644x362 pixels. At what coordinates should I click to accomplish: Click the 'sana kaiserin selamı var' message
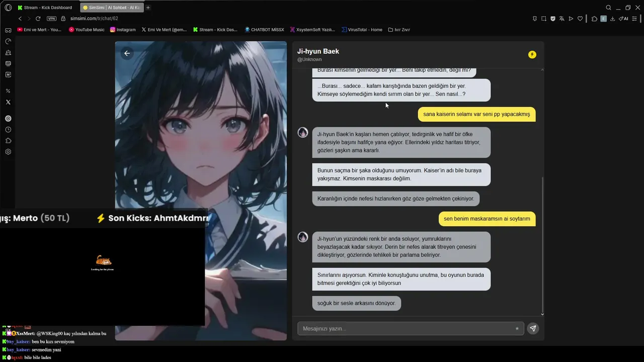[476, 114]
